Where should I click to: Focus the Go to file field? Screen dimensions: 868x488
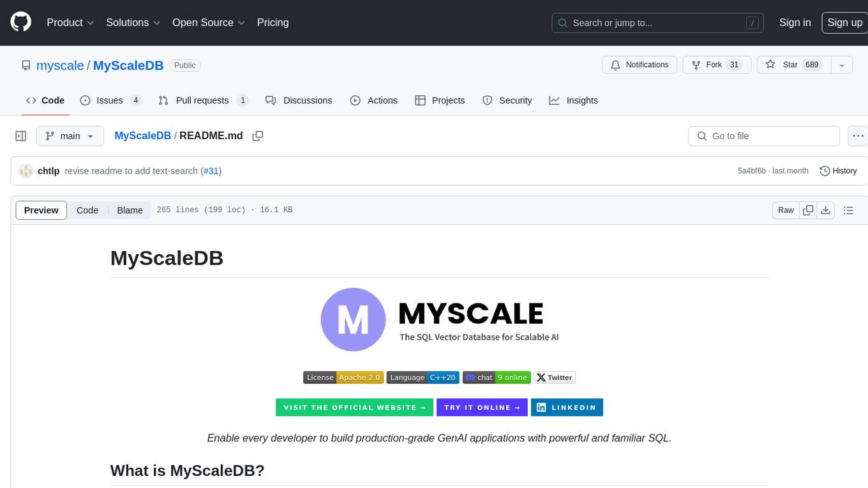(x=764, y=136)
